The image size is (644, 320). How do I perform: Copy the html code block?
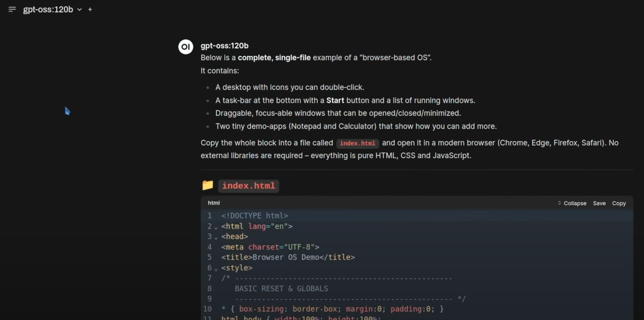pyautogui.click(x=619, y=203)
